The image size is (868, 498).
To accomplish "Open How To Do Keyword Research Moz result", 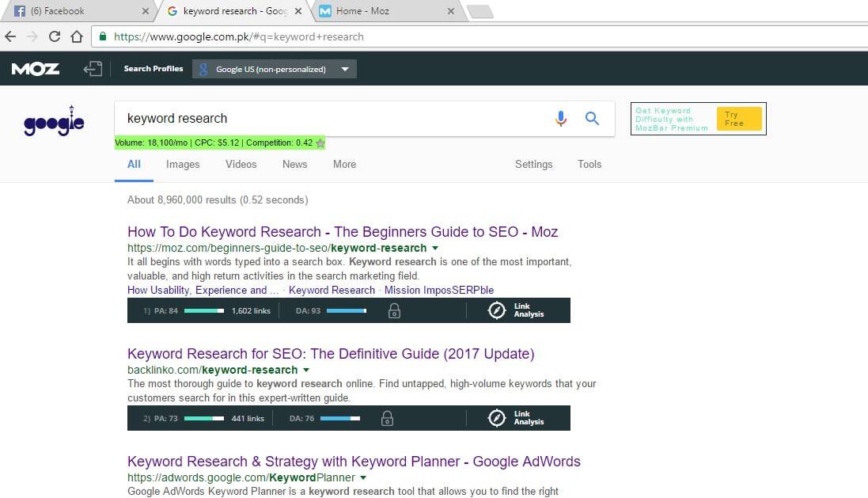I will tap(343, 231).
